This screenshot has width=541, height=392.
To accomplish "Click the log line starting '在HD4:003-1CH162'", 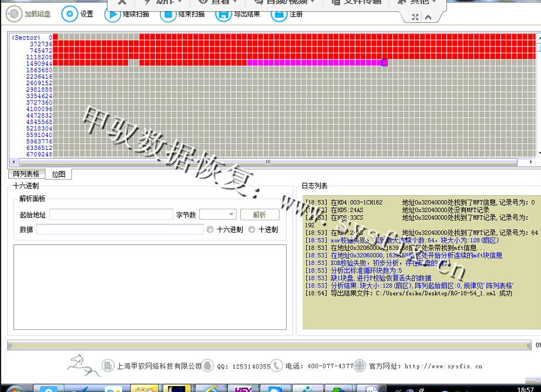I will (x=420, y=203).
